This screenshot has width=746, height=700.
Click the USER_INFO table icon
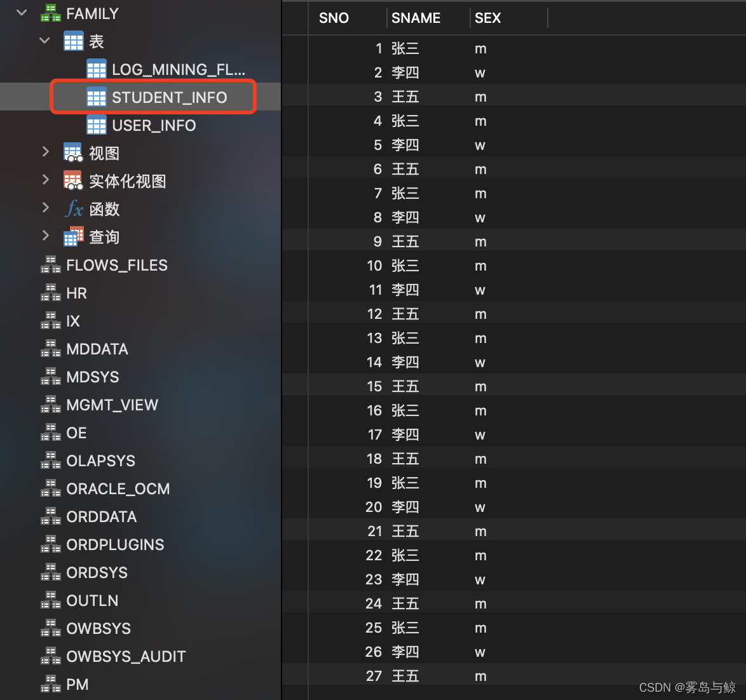pyautogui.click(x=97, y=125)
